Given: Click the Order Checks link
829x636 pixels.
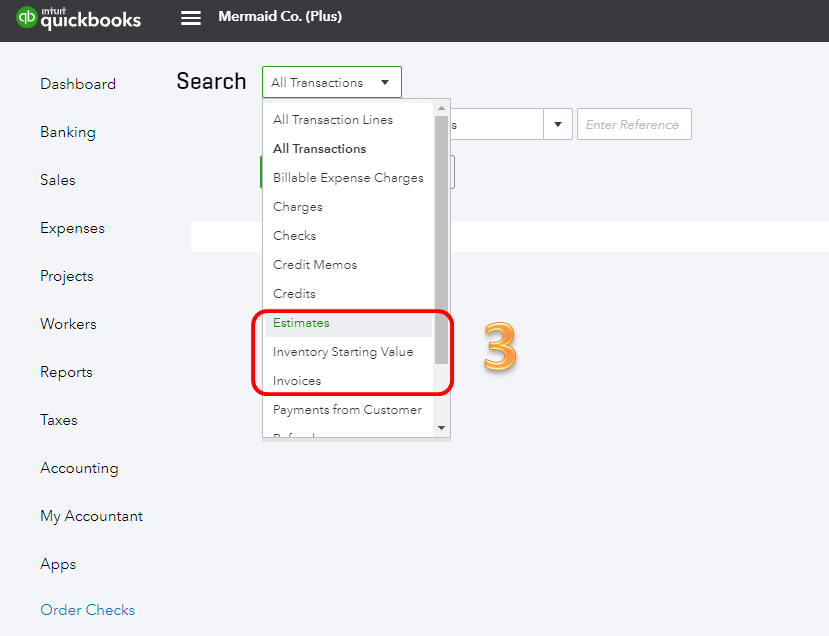Looking at the screenshot, I should [88, 610].
